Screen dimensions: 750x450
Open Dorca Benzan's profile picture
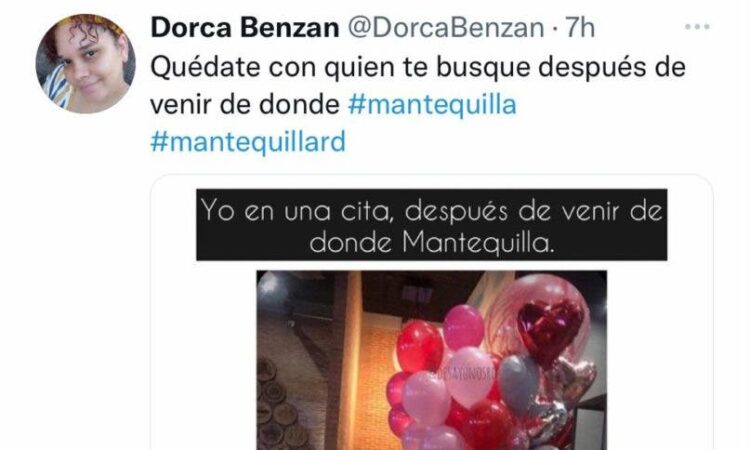pyautogui.click(x=85, y=64)
